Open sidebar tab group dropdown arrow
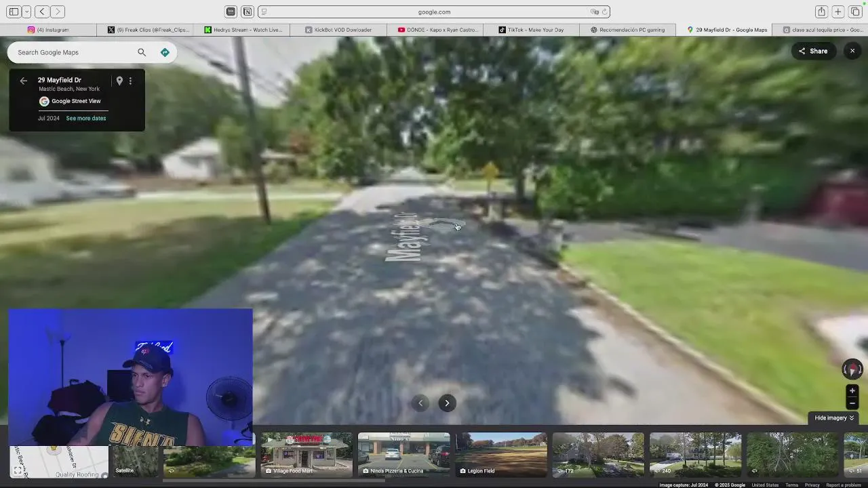Image resolution: width=868 pixels, height=488 pixels. (26, 12)
